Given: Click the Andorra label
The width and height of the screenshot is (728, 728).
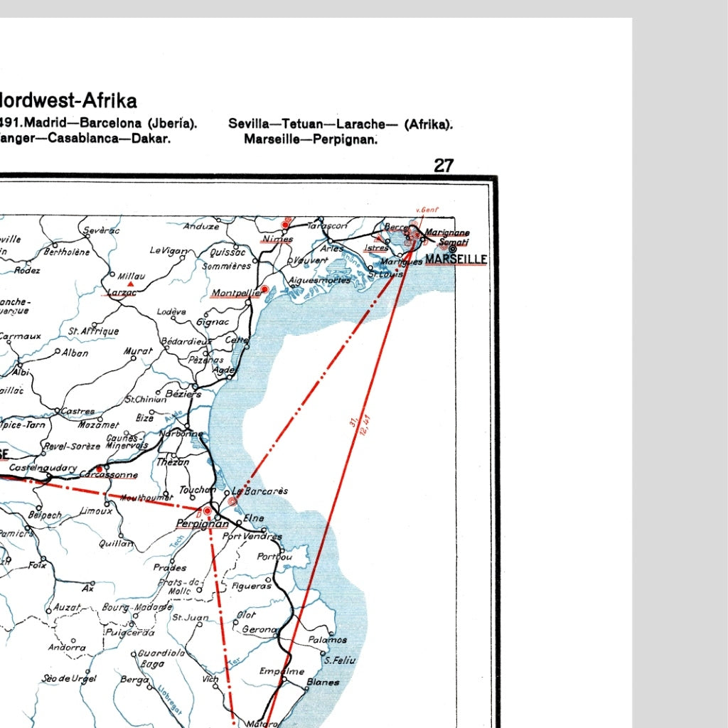Looking at the screenshot, I should click(67, 647).
